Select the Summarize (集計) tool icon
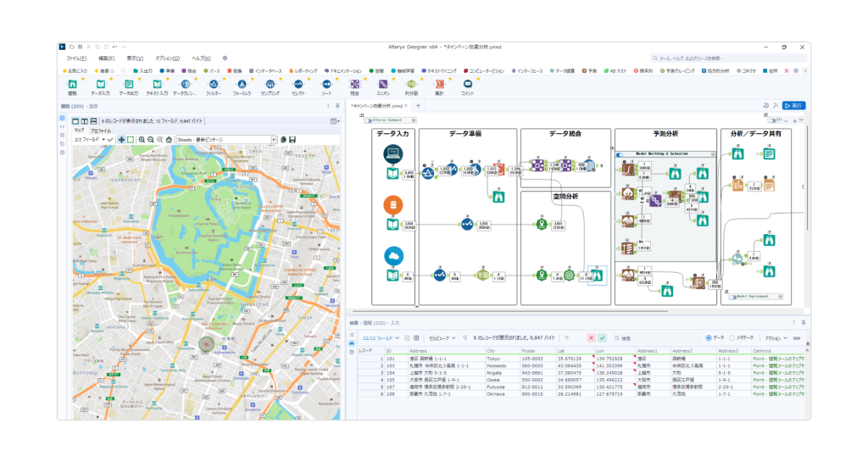Image resolution: width=868 pixels, height=462 pixels. pyautogui.click(x=439, y=85)
